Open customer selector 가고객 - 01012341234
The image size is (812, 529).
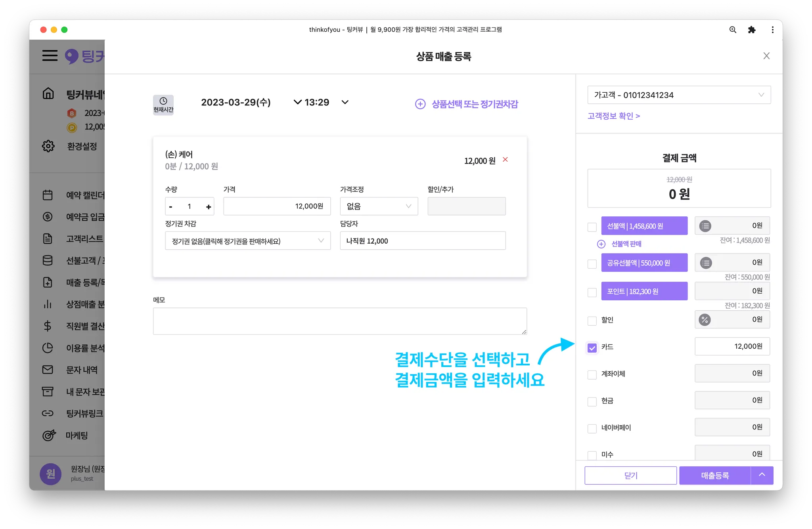click(x=679, y=95)
